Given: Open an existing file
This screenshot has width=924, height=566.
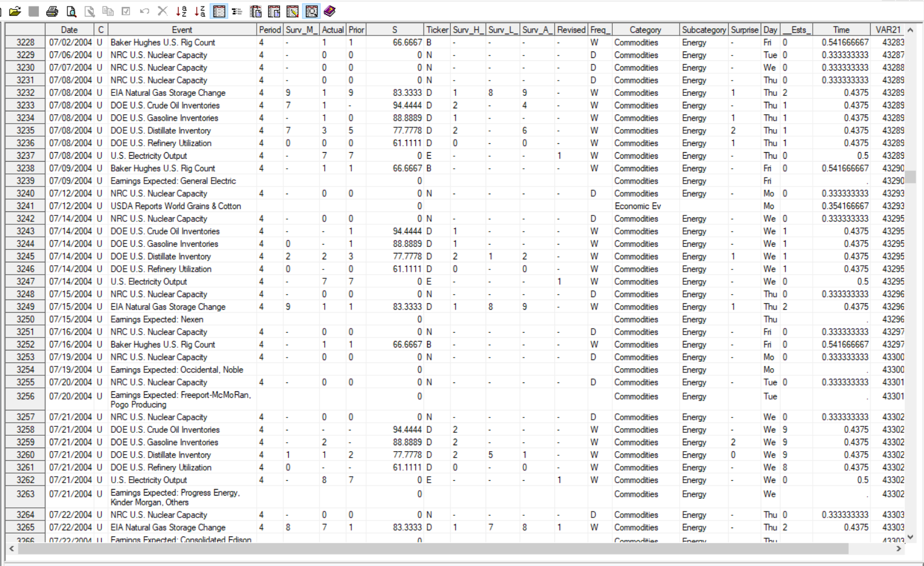Looking at the screenshot, I should click(x=15, y=11).
